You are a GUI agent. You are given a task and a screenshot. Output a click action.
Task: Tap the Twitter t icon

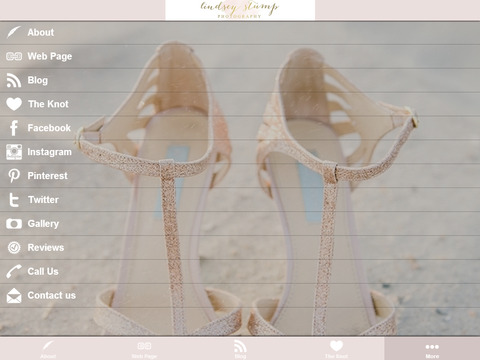pos(14,200)
